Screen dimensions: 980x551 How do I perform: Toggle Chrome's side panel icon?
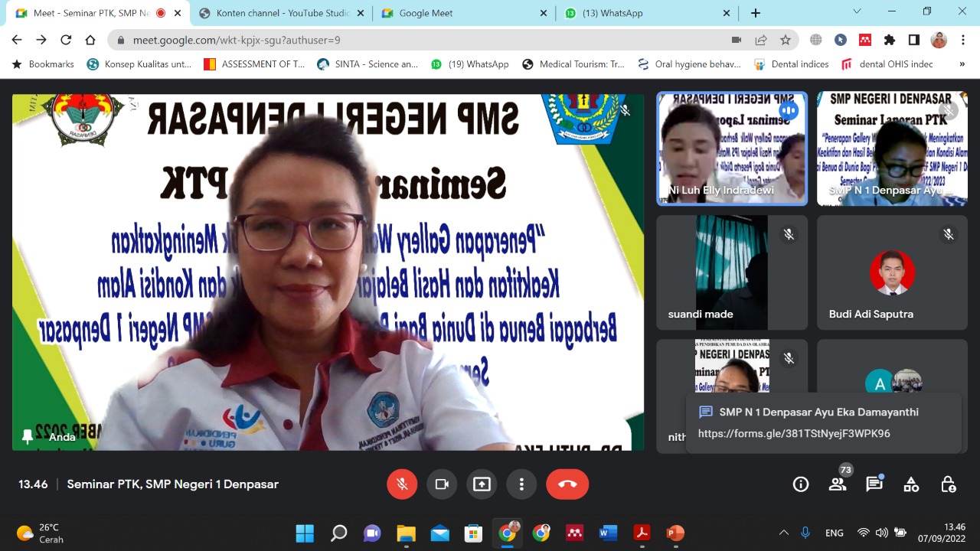coord(914,40)
